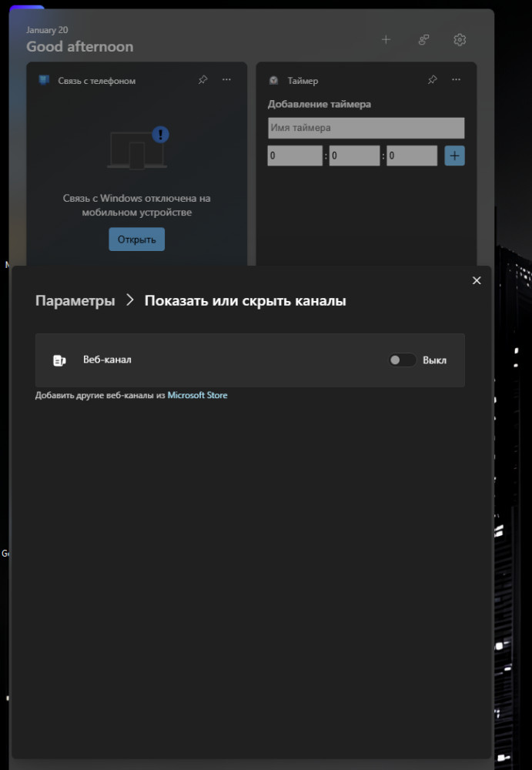Go back to Параметры breadcrumb
Screen dimensions: 532x770
pyautogui.click(x=75, y=301)
